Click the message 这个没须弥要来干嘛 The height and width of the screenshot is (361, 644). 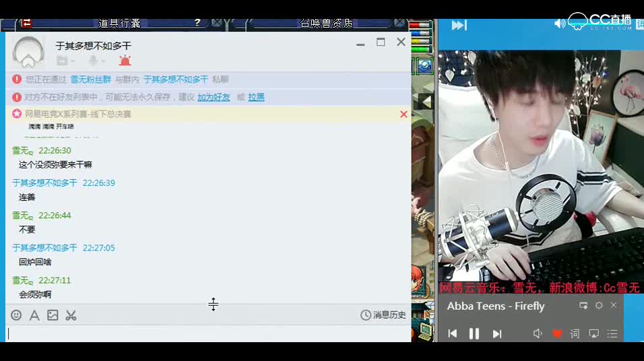pos(55,165)
